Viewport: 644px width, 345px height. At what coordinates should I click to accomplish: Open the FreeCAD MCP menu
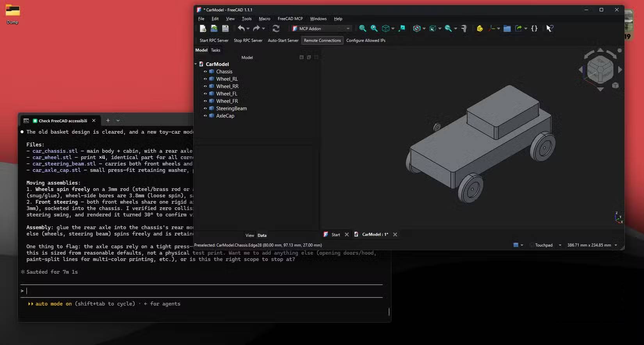(290, 19)
